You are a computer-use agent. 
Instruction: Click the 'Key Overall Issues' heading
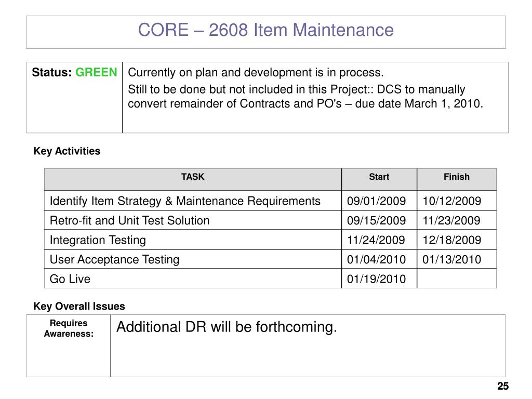point(79,306)
